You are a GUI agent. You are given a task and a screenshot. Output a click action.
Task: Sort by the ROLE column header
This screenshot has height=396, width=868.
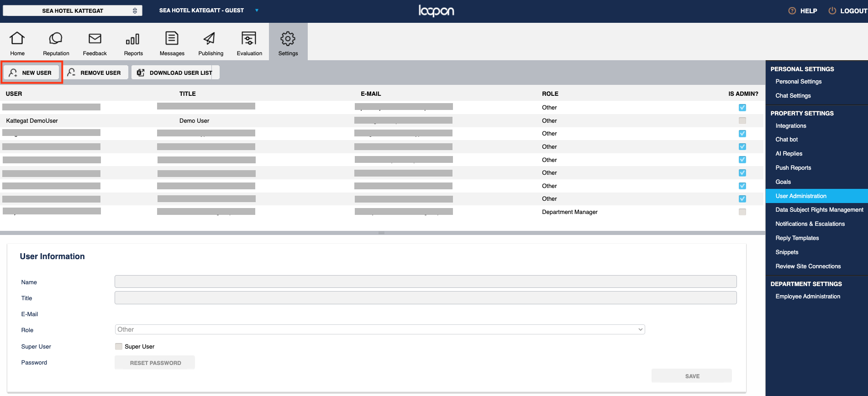click(550, 94)
